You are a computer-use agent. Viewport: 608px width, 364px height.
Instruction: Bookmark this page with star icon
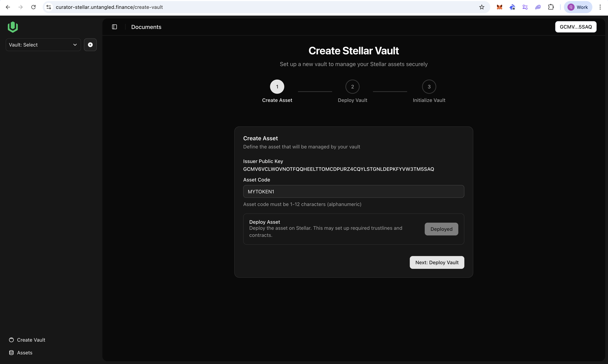(482, 7)
